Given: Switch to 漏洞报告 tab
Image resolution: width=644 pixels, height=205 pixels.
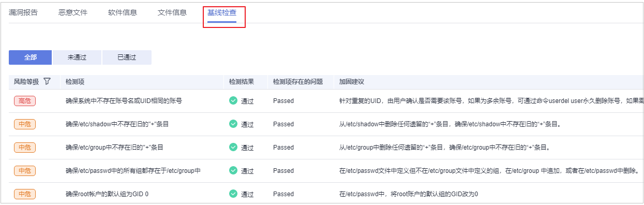Looking at the screenshot, I should pos(23,12).
